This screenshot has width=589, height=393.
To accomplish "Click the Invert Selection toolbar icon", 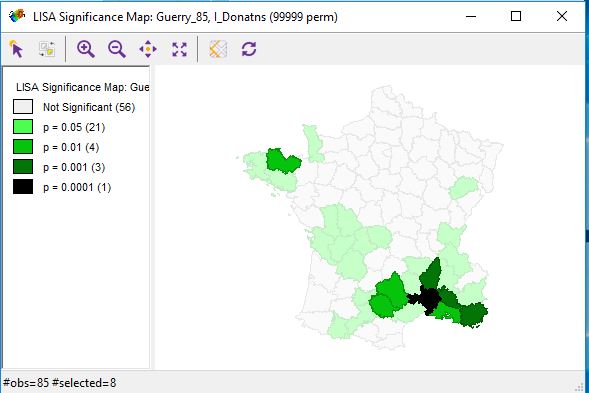I will point(47,49).
